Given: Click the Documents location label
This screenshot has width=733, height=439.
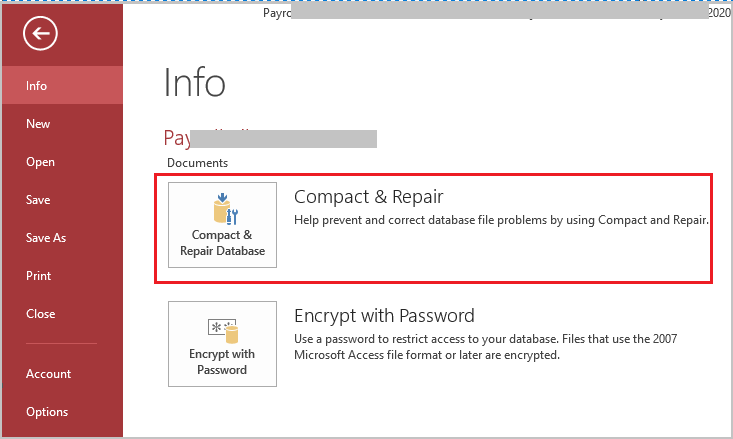Looking at the screenshot, I should [x=197, y=162].
